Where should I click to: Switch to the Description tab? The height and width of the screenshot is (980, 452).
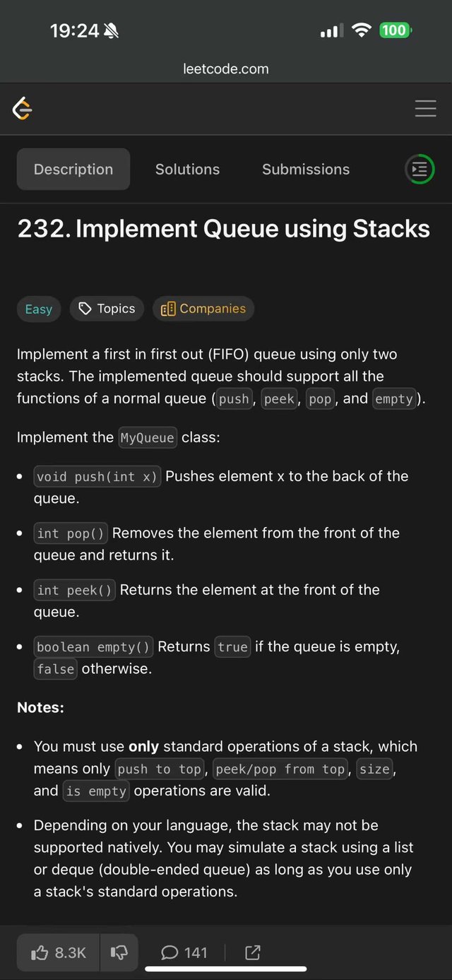point(73,170)
